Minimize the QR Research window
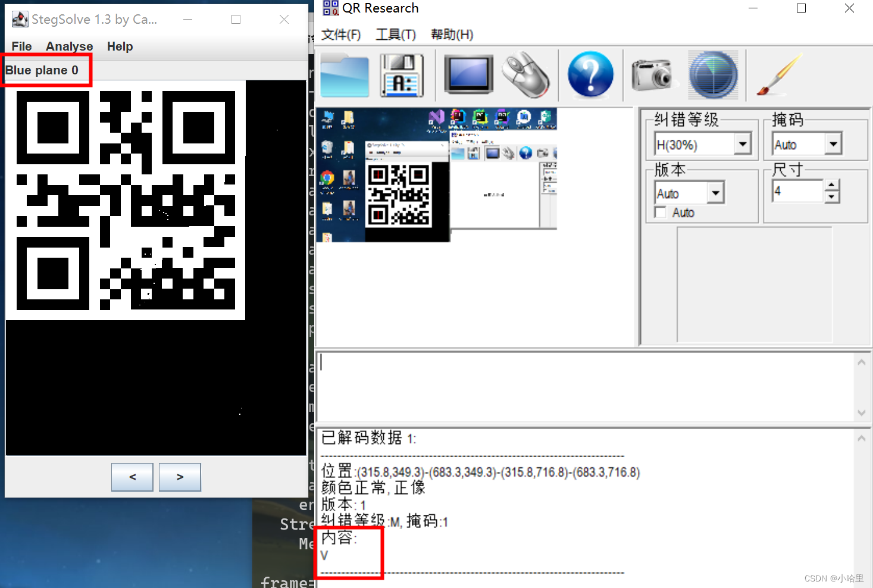Viewport: 873px width, 588px height. click(753, 8)
